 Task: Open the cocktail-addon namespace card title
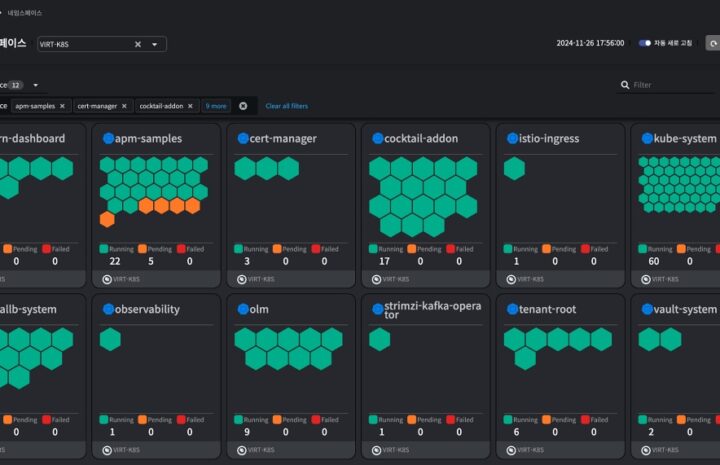(421, 138)
